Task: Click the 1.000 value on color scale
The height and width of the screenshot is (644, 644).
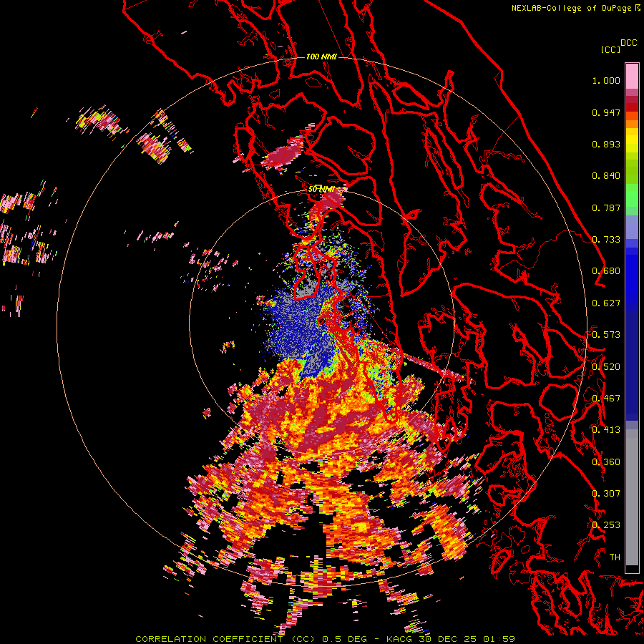Action: (606, 80)
